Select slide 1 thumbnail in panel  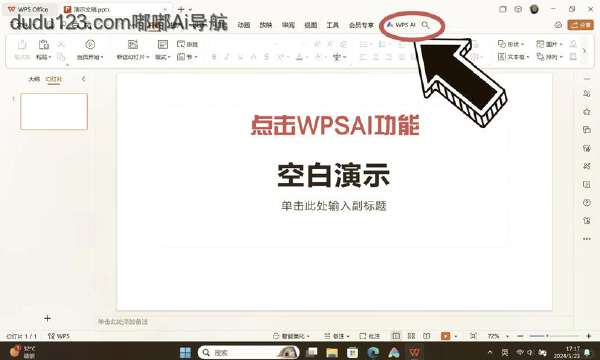pos(54,111)
